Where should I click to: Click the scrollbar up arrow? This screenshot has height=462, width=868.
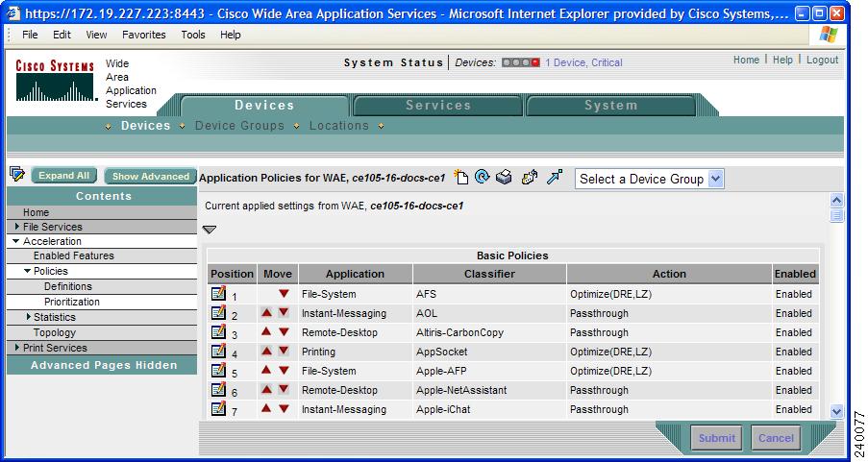[836, 201]
